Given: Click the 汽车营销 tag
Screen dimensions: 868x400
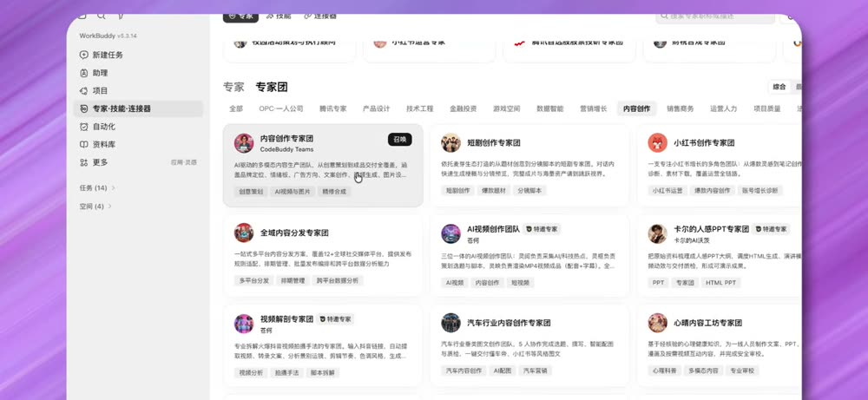Looking at the screenshot, I should click(536, 370).
